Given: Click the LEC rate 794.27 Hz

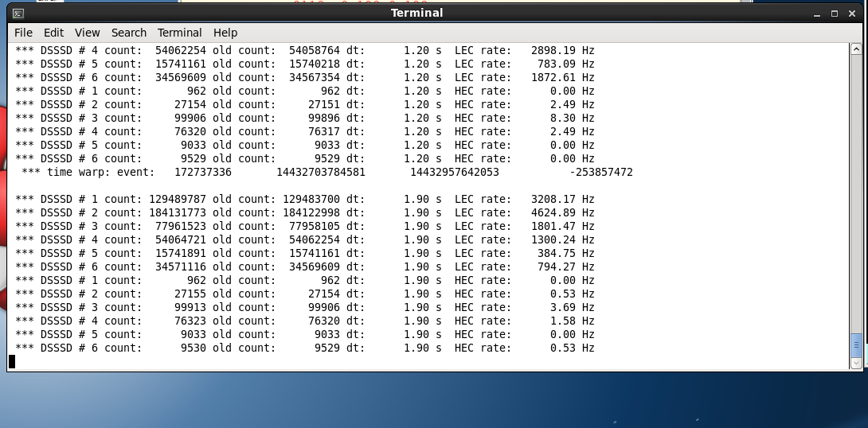Looking at the screenshot, I should point(565,267).
